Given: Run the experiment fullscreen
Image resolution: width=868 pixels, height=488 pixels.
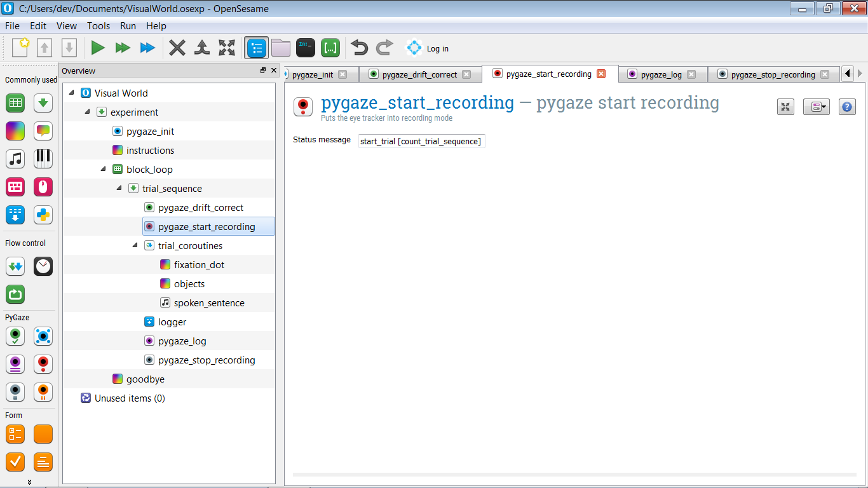Looking at the screenshot, I should pyautogui.click(x=97, y=48).
